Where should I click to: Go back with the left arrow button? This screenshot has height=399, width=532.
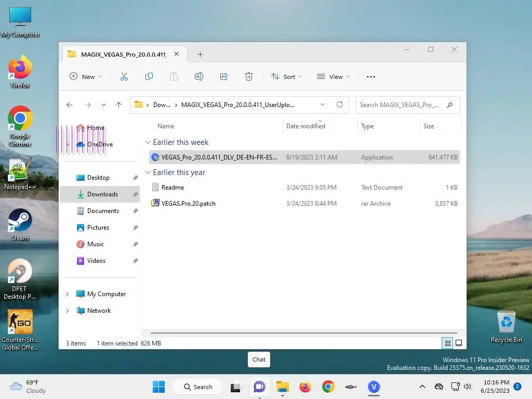tap(70, 105)
